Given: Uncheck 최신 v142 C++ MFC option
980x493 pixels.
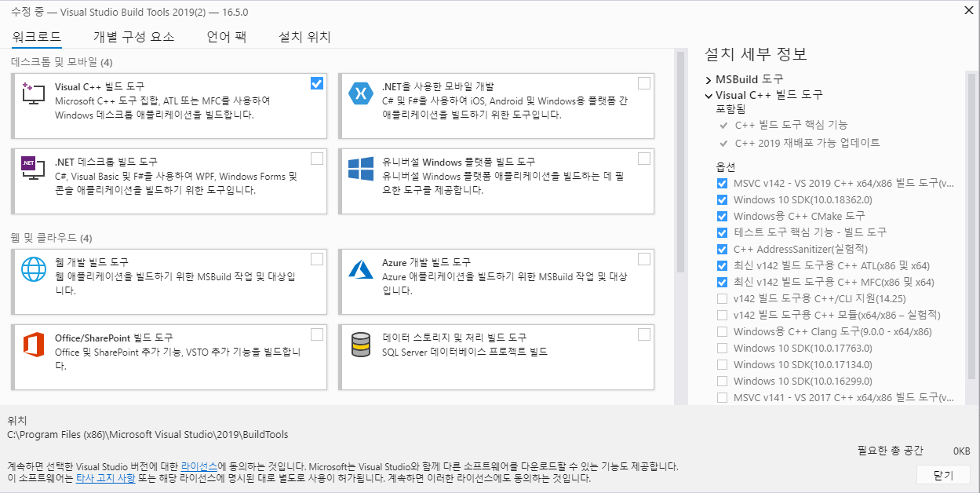Looking at the screenshot, I should point(722,282).
